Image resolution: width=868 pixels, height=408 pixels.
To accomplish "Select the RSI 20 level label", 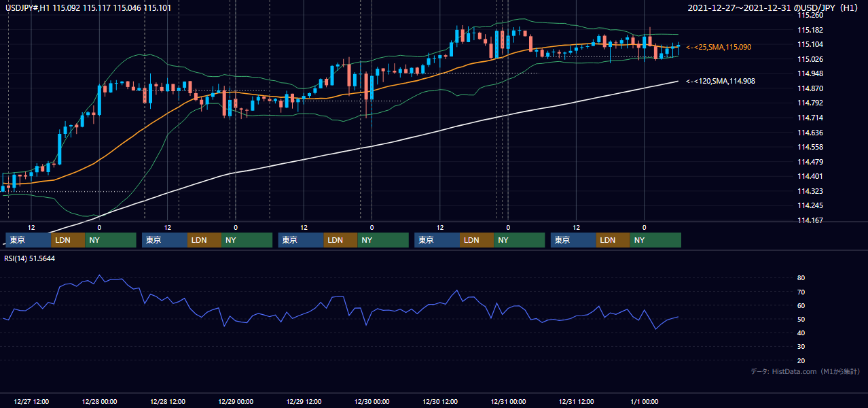I will click(x=801, y=360).
